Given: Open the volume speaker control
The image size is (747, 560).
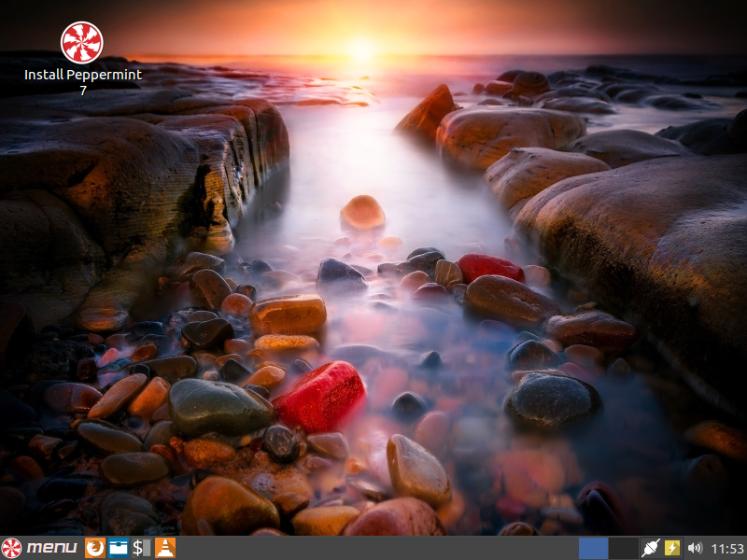Looking at the screenshot, I should click(x=695, y=548).
